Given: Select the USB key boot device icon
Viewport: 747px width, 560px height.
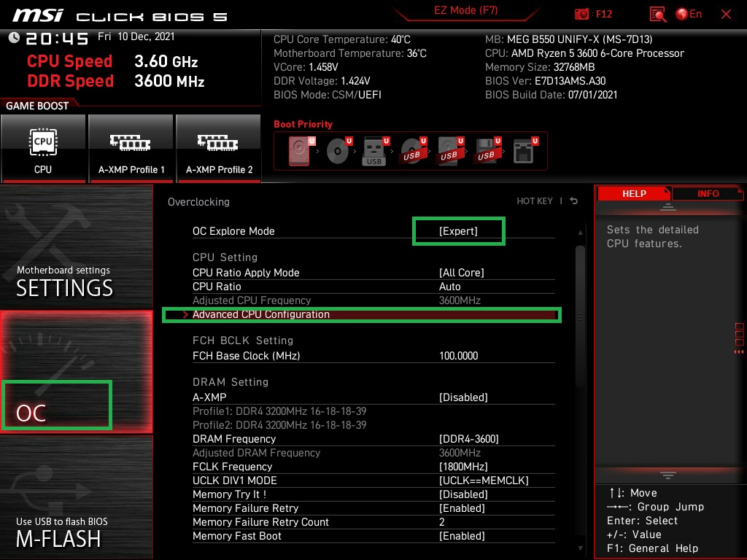Looking at the screenshot, I should pos(376,151).
